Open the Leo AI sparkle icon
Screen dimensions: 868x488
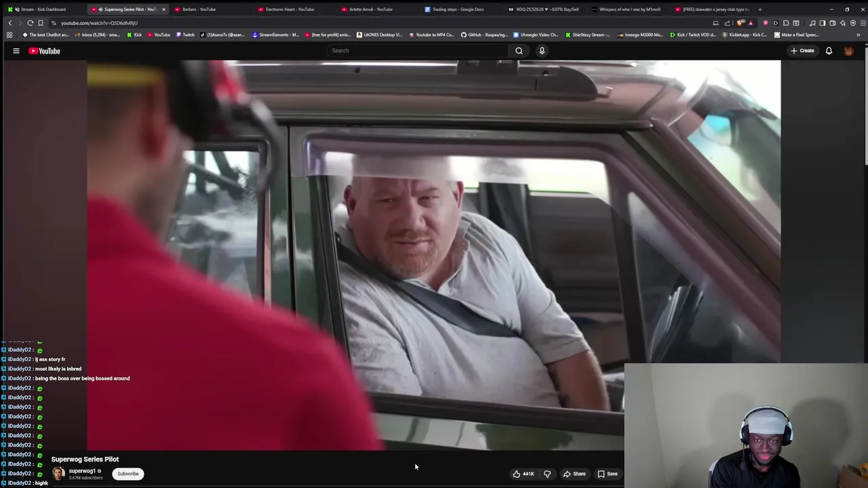[843, 23]
